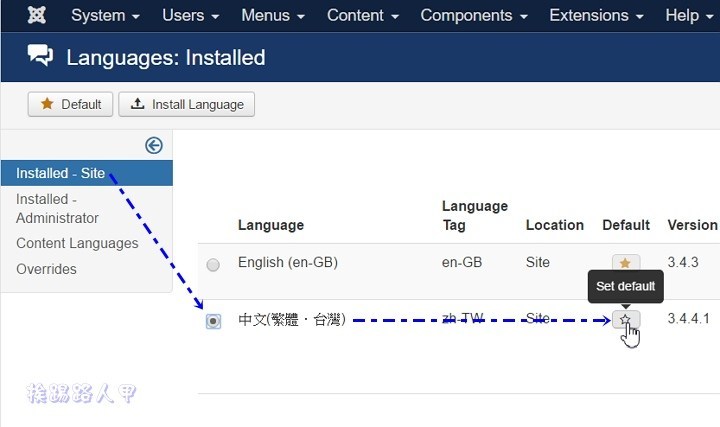This screenshot has width=720, height=427.
Task: Click the Install Language button
Action: point(187,104)
